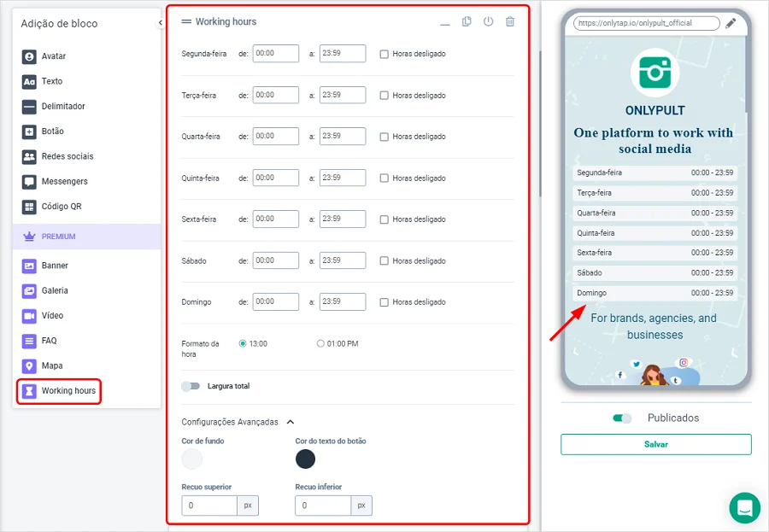This screenshot has height=532, width=769.
Task: Grab the drag handle beside Working hours title
Action: pos(186,22)
